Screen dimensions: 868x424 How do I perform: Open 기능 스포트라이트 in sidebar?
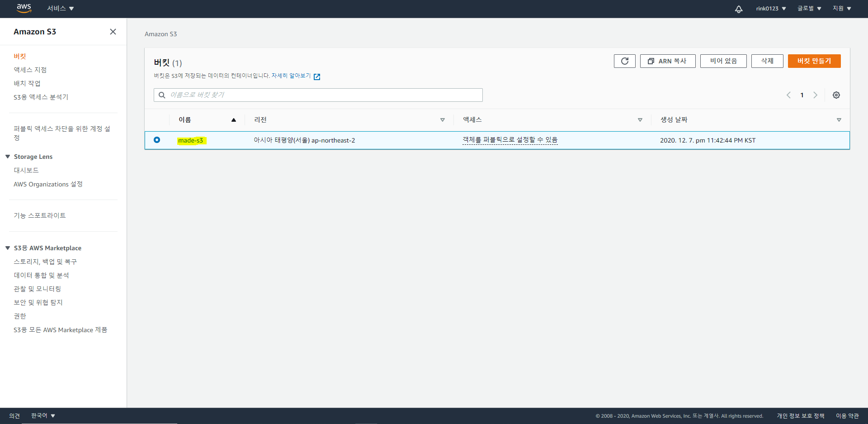tap(40, 215)
